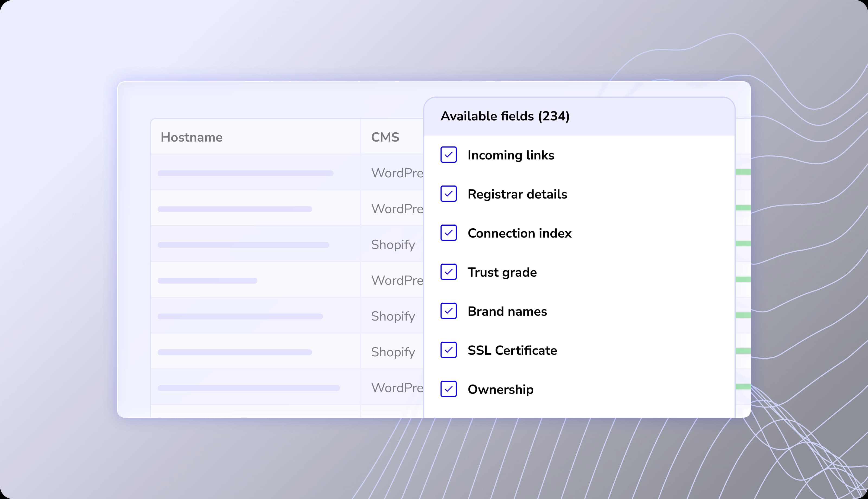Toggle the Ownership field checkbox
Image resolution: width=868 pixels, height=499 pixels.
tap(448, 389)
